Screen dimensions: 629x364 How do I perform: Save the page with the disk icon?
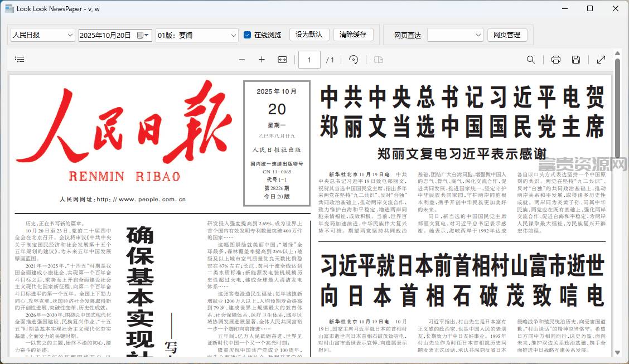(576, 60)
